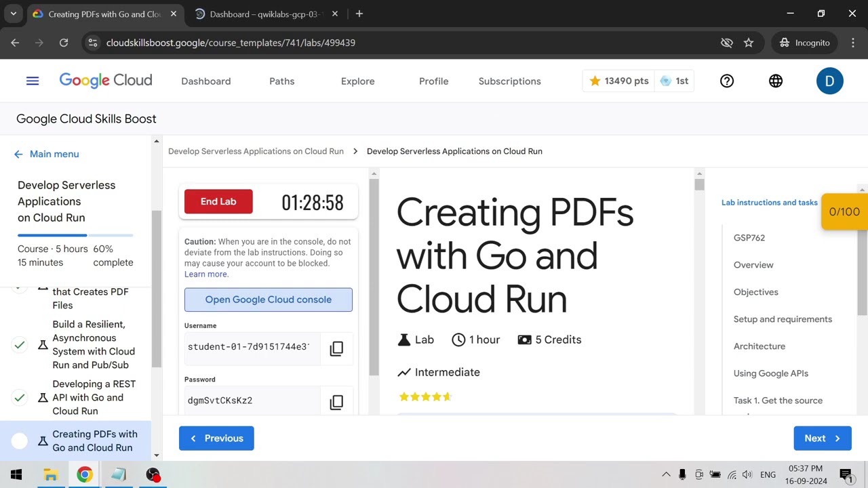Show hidden system tray icons

click(666, 474)
